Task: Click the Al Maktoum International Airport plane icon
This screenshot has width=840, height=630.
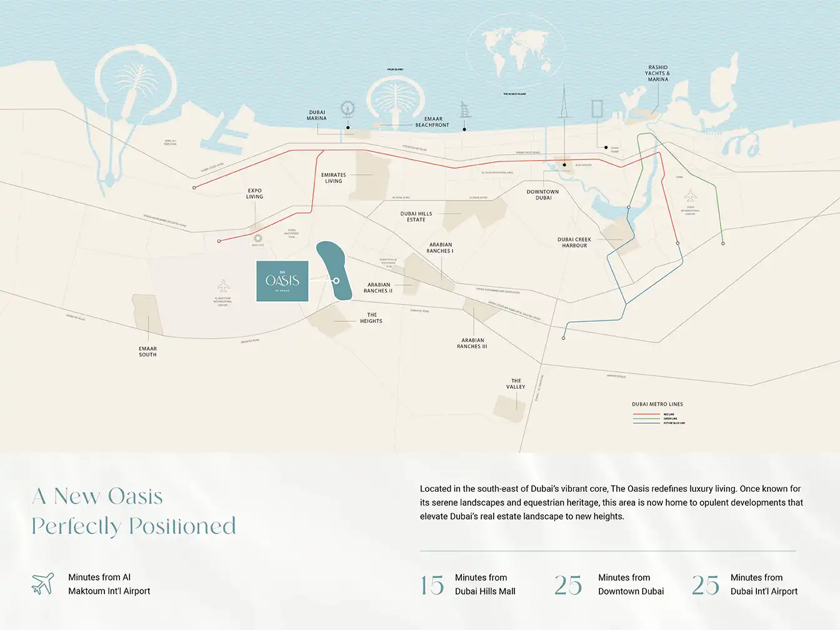Action: click(223, 286)
